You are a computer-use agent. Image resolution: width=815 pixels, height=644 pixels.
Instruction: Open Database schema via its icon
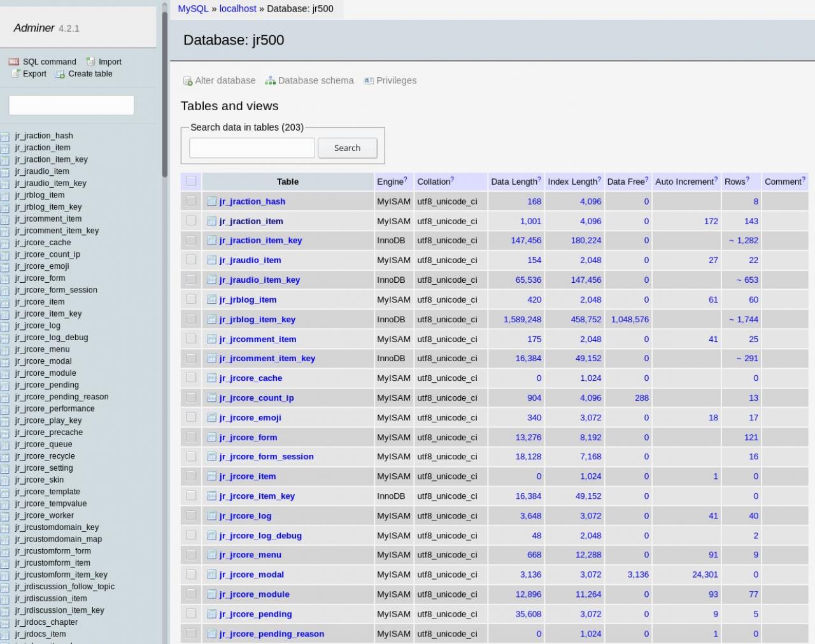click(270, 81)
